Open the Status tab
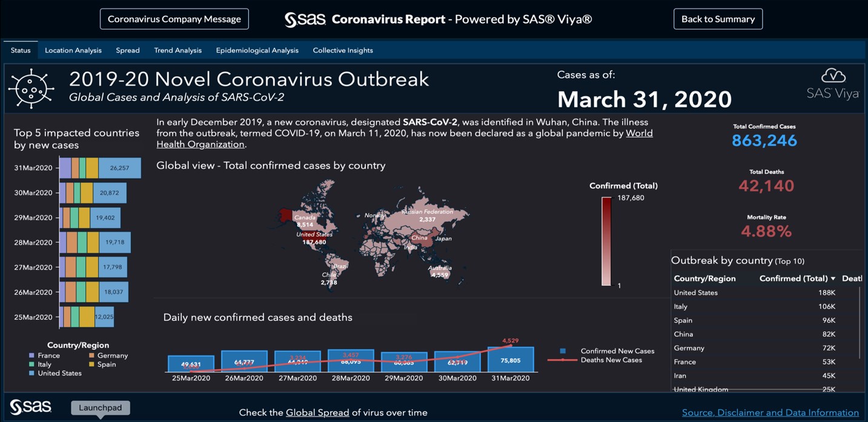 point(21,50)
